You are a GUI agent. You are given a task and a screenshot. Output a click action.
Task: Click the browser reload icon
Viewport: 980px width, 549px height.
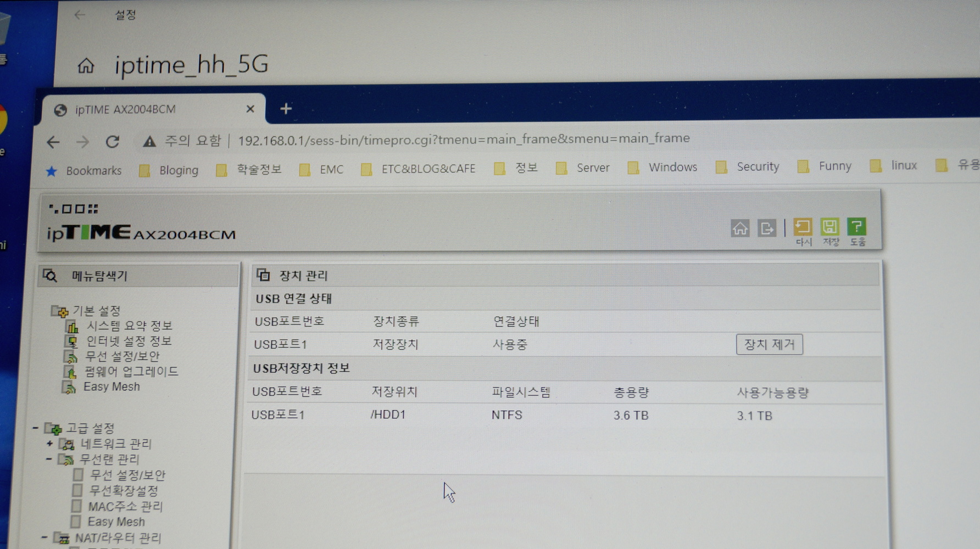coord(113,142)
